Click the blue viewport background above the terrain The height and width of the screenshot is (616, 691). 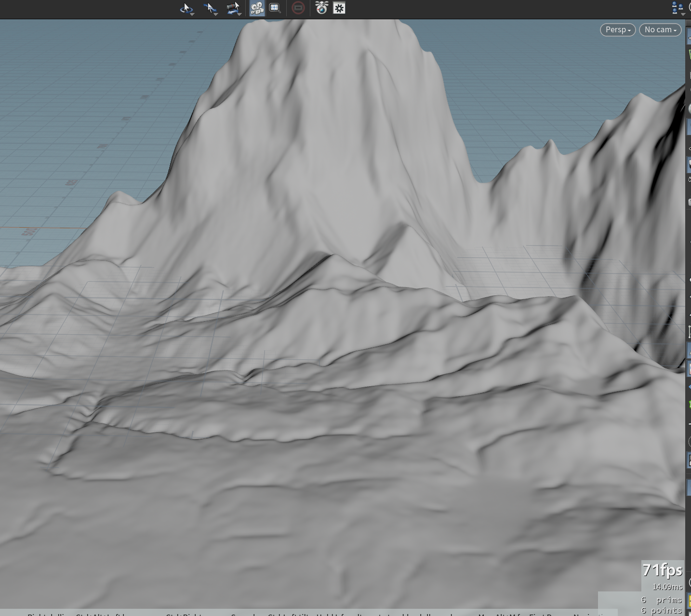point(96,96)
